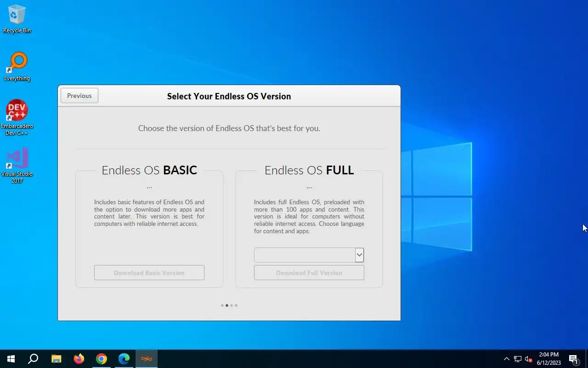Click the Endless OS BASIC heading
Image resolution: width=588 pixels, height=368 pixels.
click(149, 170)
